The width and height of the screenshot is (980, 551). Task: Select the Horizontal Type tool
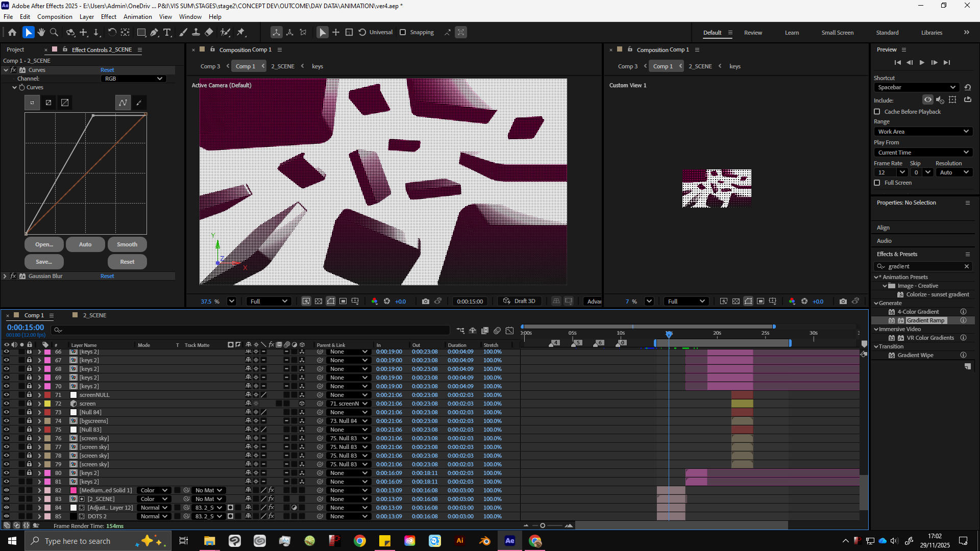(167, 32)
